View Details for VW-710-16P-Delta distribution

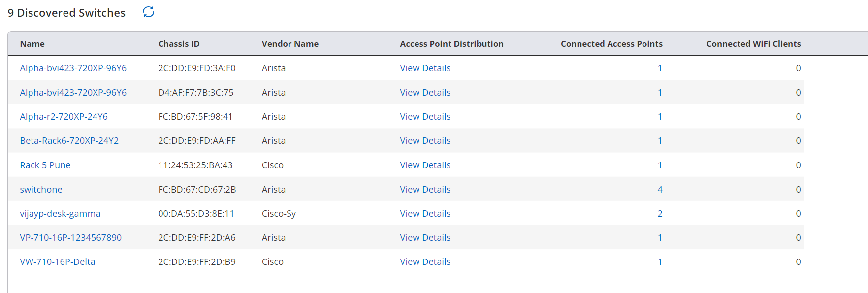click(x=424, y=261)
